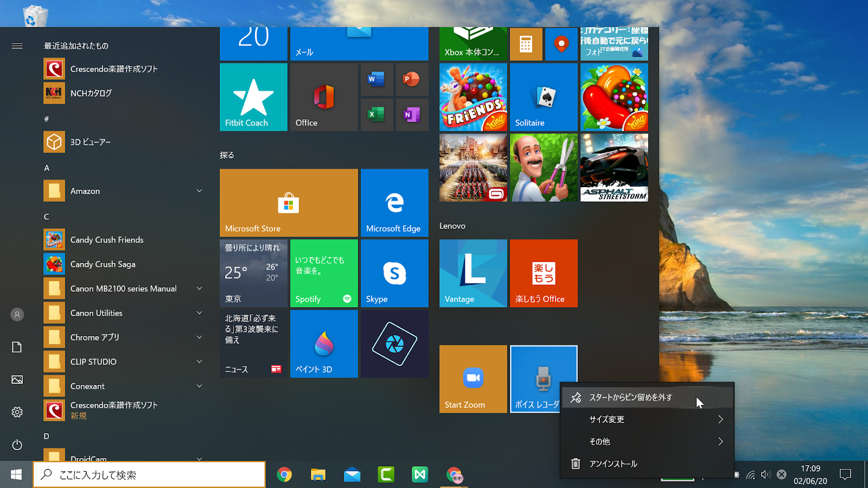This screenshot has height=488, width=868.
Task: Choose アンインストール in the context menu
Action: 647,464
